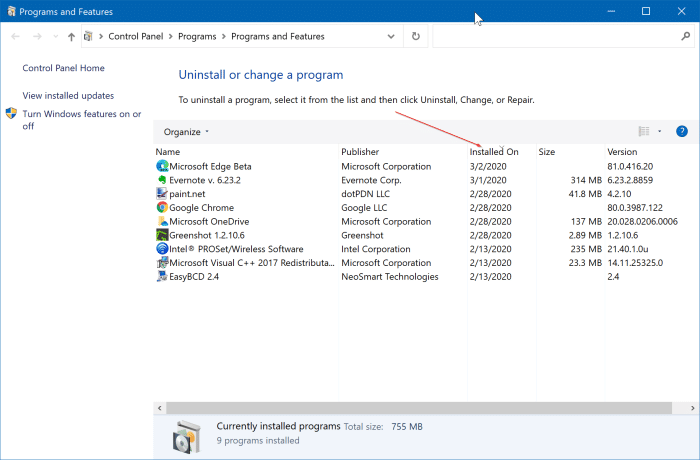
Task: Click the refresh button in address bar
Action: click(416, 36)
